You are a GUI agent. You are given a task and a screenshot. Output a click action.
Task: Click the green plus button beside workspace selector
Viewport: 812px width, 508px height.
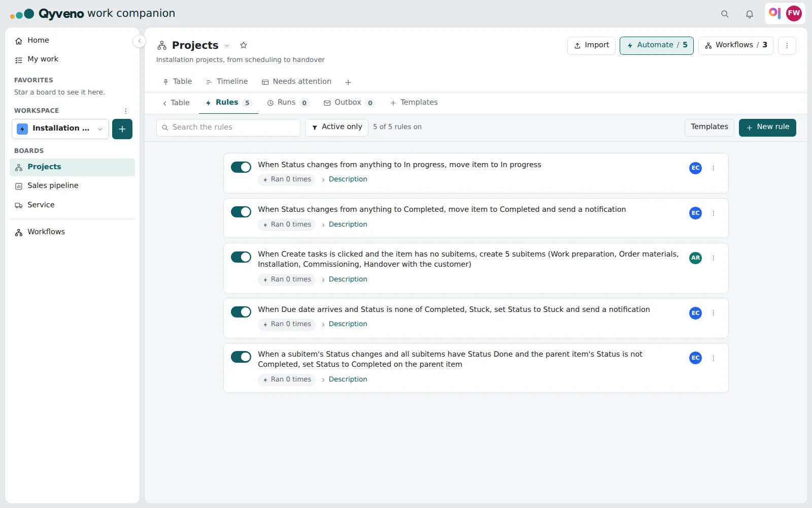(x=122, y=129)
